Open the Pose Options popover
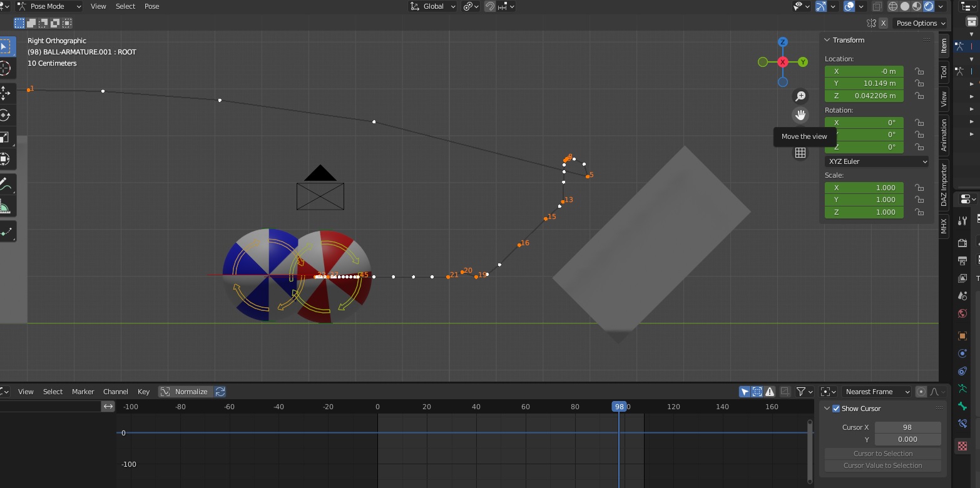This screenshot has width=980, height=488. (x=920, y=23)
